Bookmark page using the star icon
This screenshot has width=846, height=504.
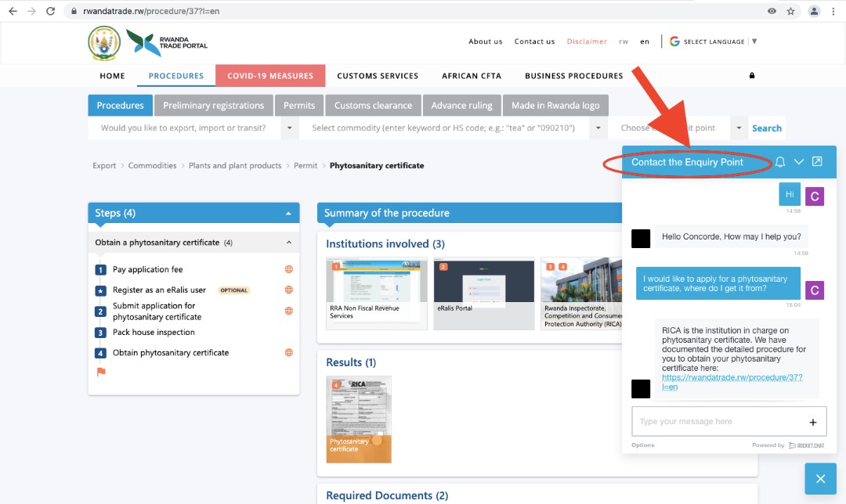coord(790,11)
